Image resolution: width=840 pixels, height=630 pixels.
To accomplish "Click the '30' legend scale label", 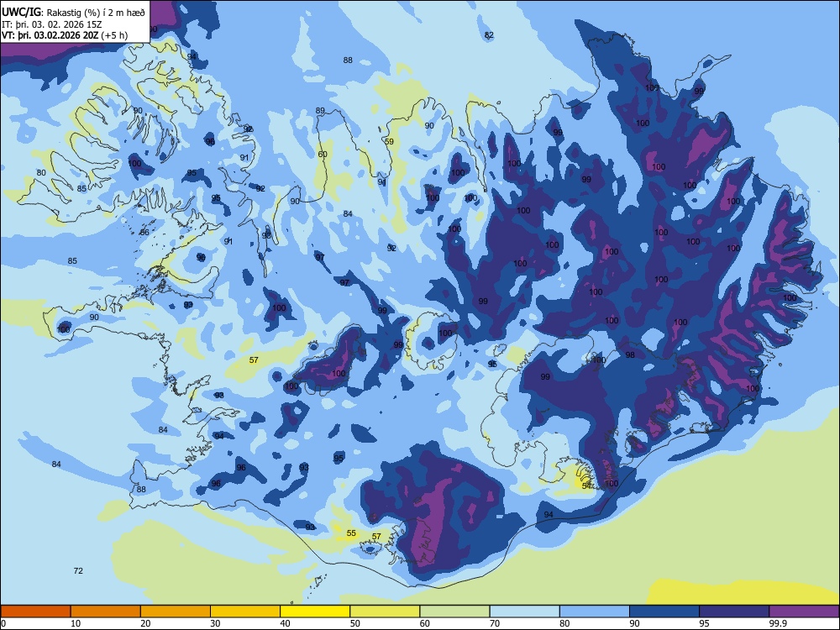I will [x=215, y=623].
